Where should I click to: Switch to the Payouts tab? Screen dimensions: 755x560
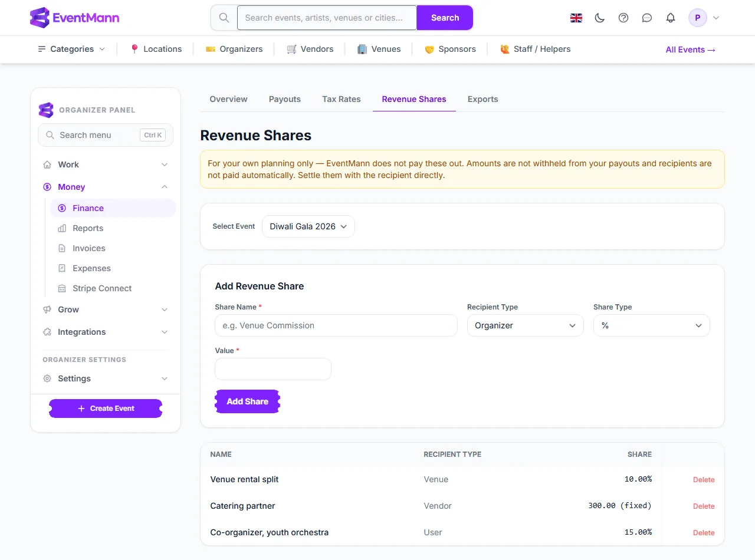point(285,99)
